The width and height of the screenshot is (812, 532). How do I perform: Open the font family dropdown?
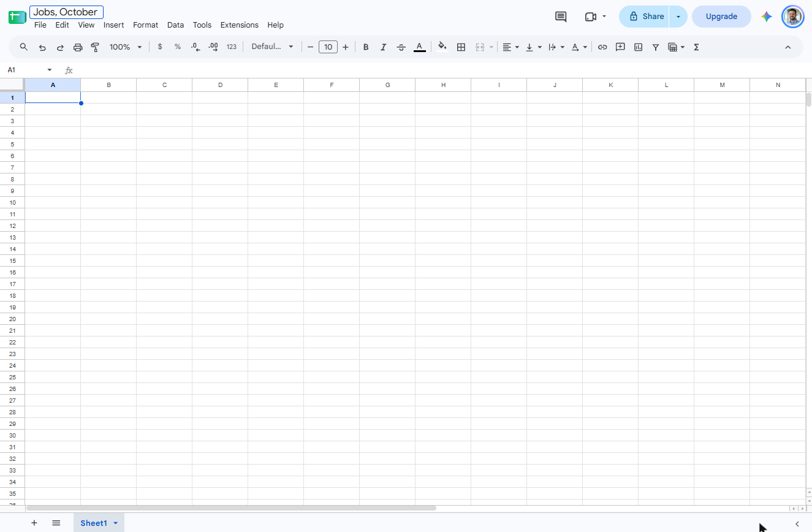(273, 47)
